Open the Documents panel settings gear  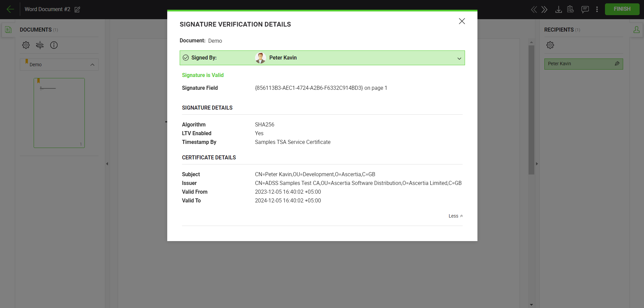[26, 45]
